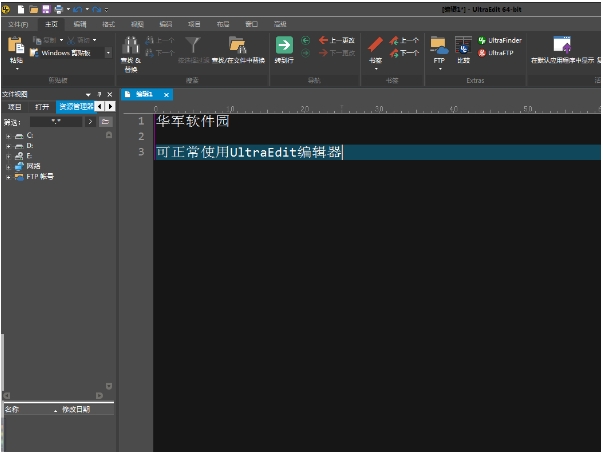Redo the edit with the blue arrow
This screenshot has height=454, width=603.
96,9
